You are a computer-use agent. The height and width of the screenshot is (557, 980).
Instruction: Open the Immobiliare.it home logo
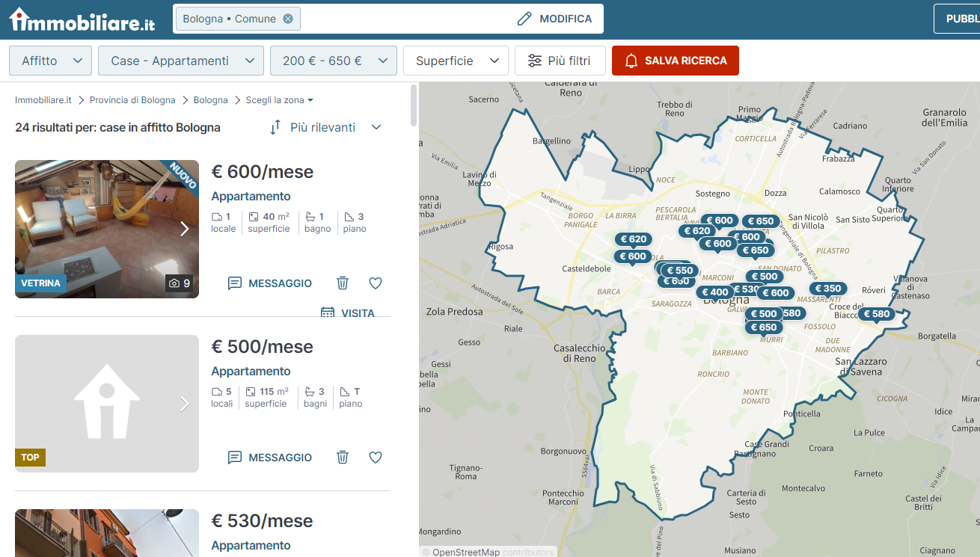[82, 19]
